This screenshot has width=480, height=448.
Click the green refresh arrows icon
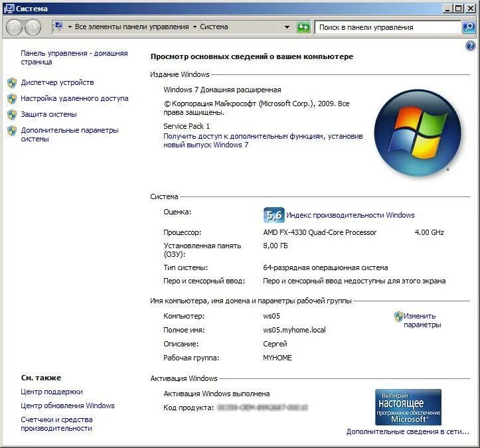(x=303, y=27)
